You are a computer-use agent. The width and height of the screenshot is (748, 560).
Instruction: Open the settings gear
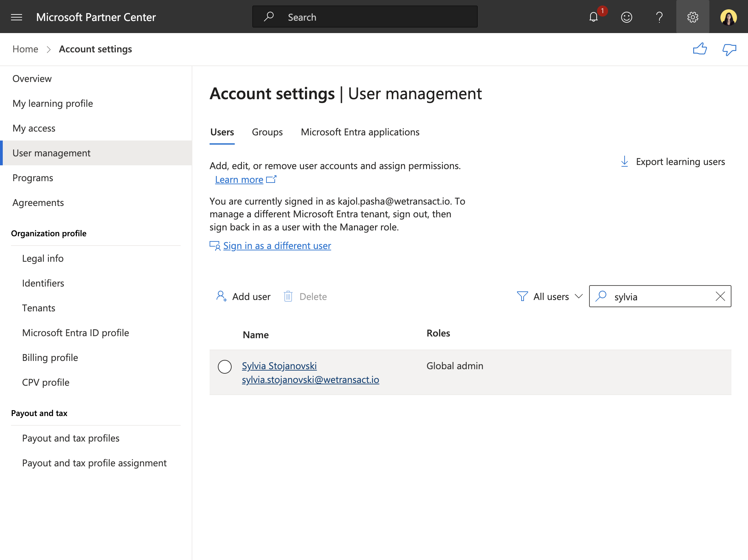click(x=693, y=17)
